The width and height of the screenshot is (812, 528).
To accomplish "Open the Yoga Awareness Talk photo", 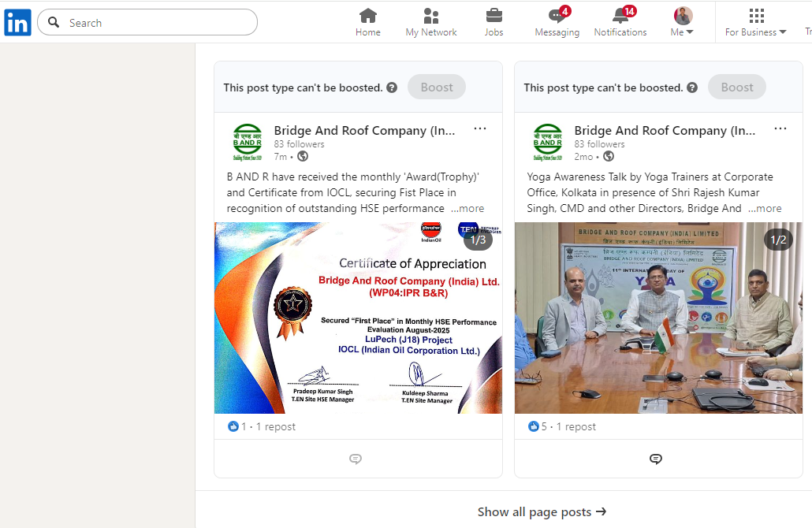I will [659, 318].
